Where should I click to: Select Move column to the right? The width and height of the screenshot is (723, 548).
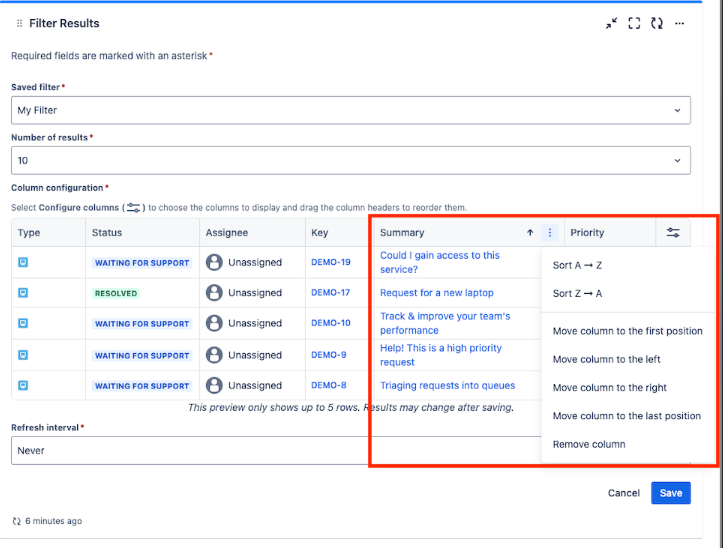[x=610, y=387]
